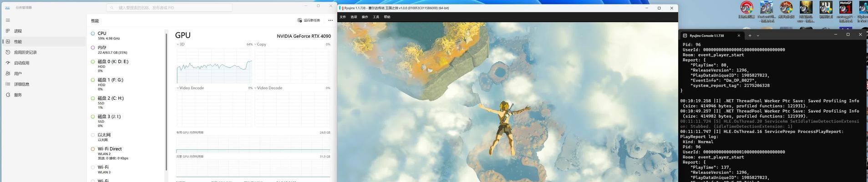Select Wi-Fi WLAN 3 entry
This screenshot has width=868, height=182.
126,169
